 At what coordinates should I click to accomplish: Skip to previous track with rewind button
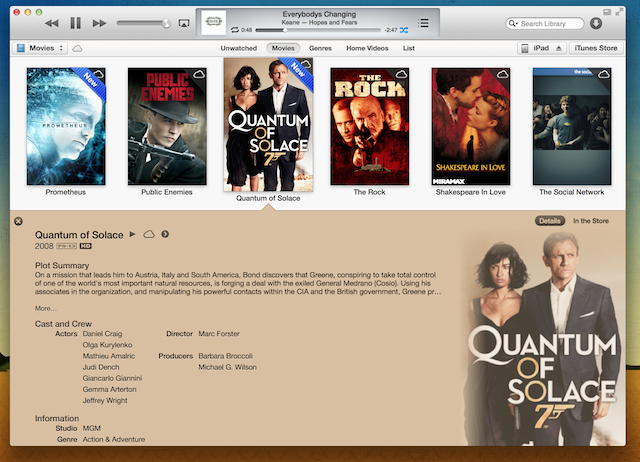51,24
